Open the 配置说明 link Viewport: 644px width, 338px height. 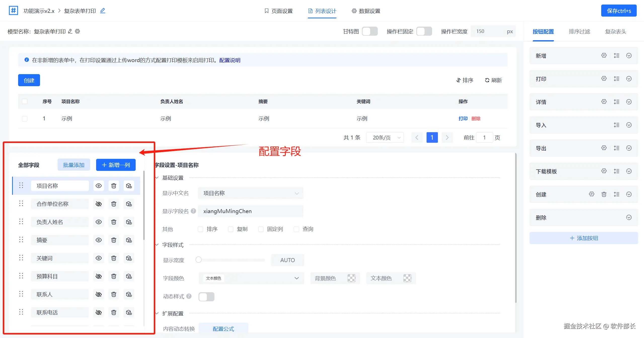[230, 60]
